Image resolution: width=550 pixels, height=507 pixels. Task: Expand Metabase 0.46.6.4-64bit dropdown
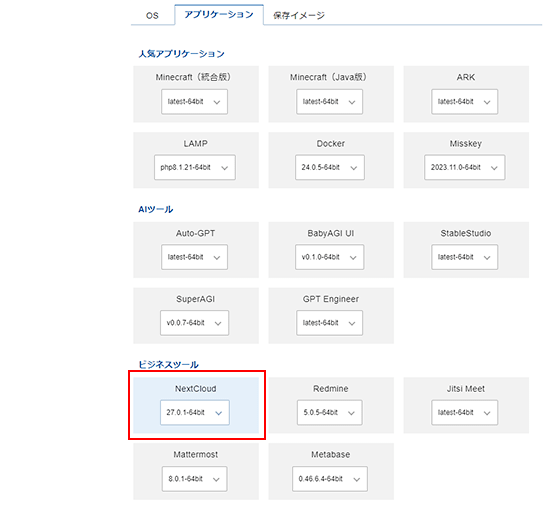330,479
